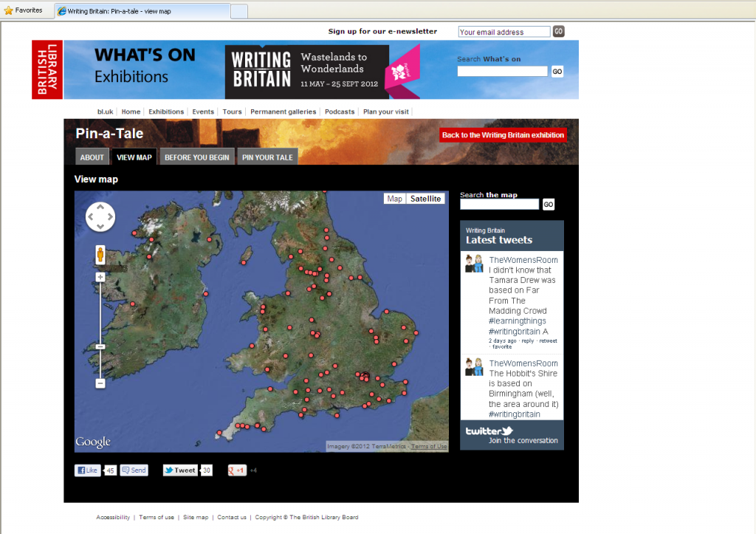Open the Terms of use footer link

click(157, 517)
